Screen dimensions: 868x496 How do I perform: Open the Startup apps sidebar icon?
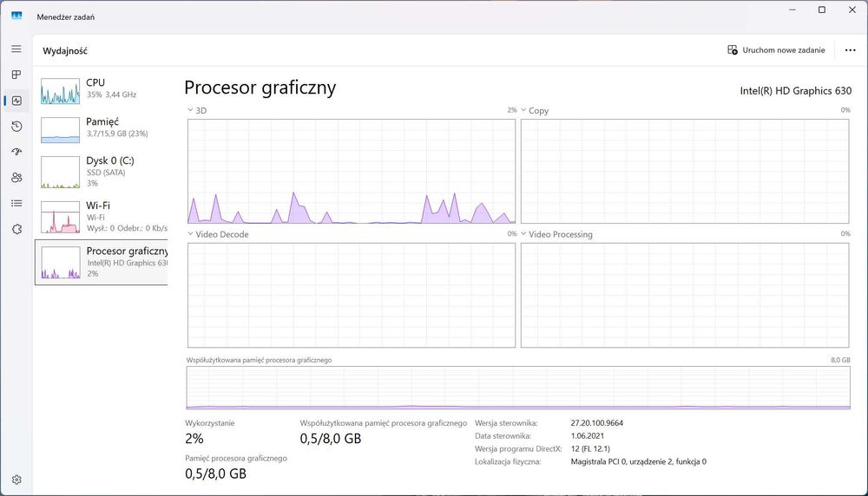pos(16,152)
